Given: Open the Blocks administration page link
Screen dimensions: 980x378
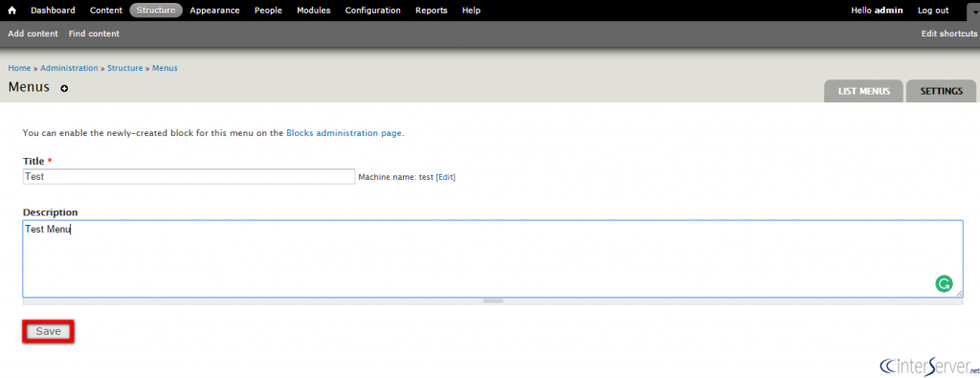Looking at the screenshot, I should click(344, 133).
